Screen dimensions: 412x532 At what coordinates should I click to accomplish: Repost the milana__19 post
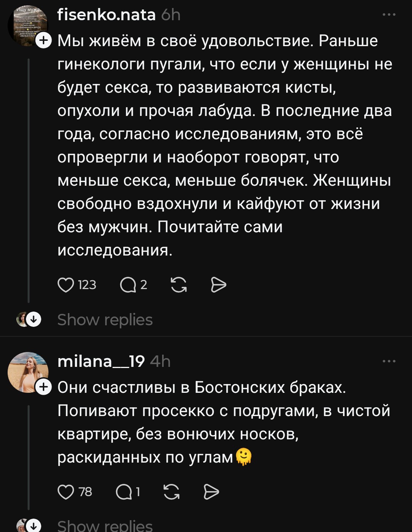click(x=171, y=492)
